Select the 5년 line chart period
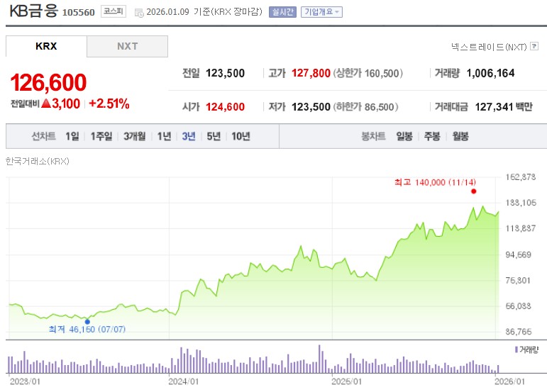The height and width of the screenshot is (392, 547). [x=214, y=136]
